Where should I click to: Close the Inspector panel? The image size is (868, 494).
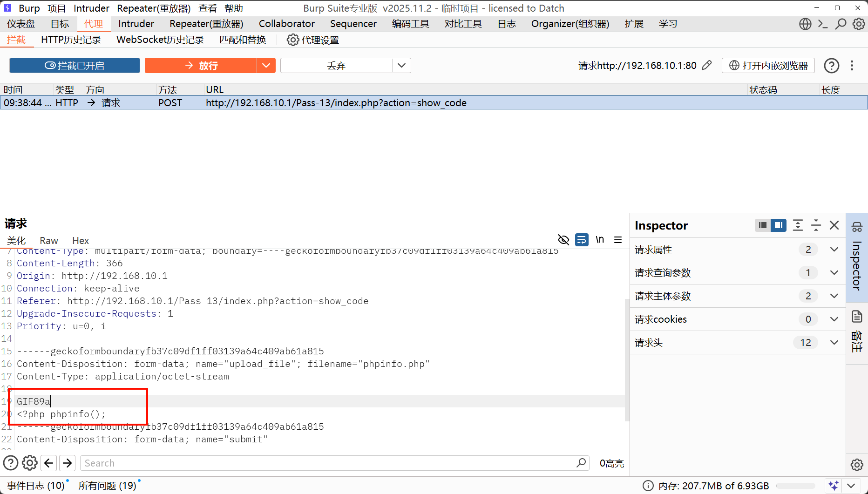point(834,225)
